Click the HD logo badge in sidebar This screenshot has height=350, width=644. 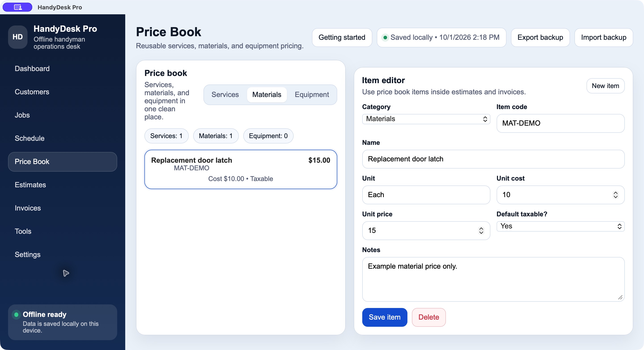pos(18,37)
